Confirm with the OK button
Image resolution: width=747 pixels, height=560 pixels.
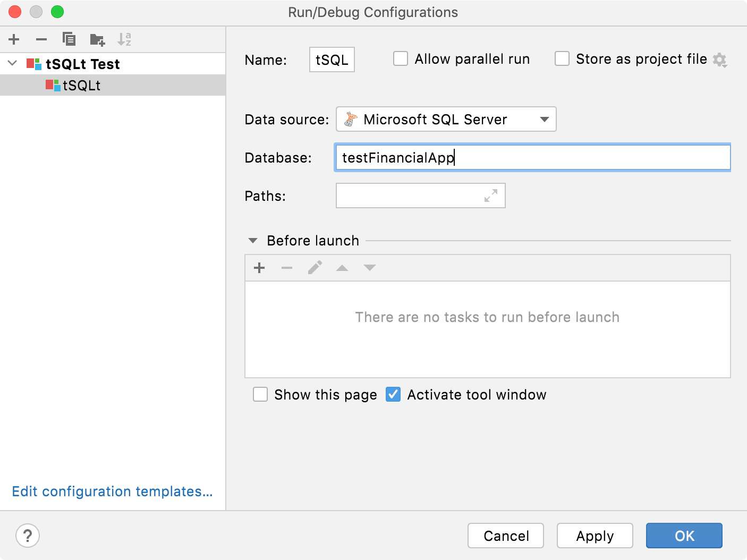point(684,536)
